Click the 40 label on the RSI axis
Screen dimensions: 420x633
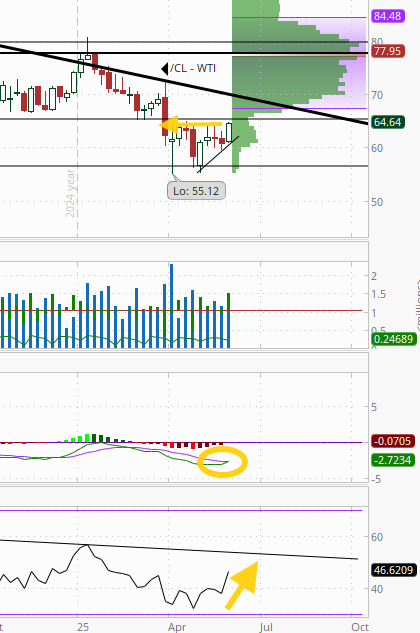pos(377,589)
